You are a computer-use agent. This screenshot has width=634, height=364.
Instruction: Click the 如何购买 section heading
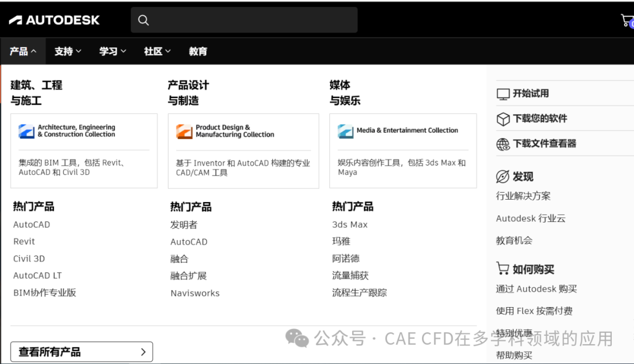(x=533, y=269)
